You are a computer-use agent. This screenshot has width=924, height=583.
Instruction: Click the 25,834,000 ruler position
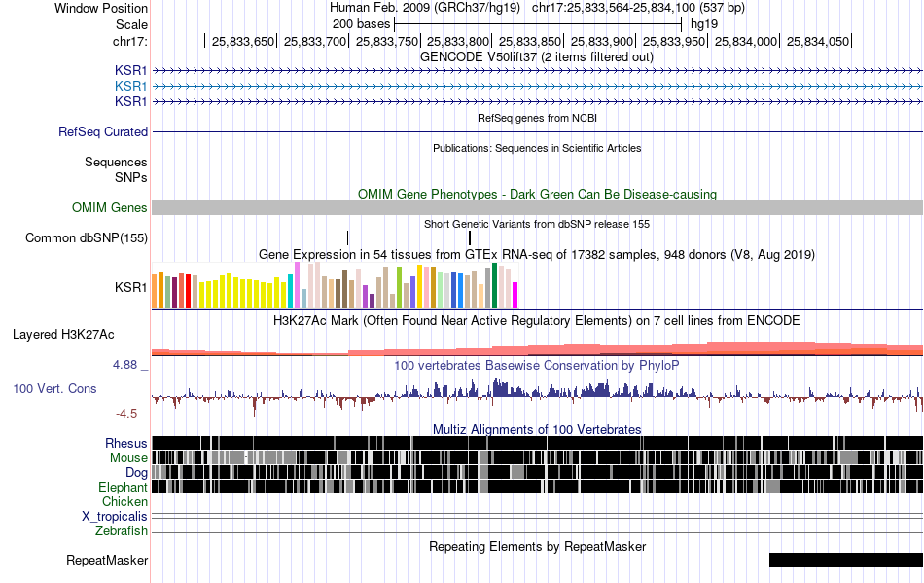tap(746, 41)
